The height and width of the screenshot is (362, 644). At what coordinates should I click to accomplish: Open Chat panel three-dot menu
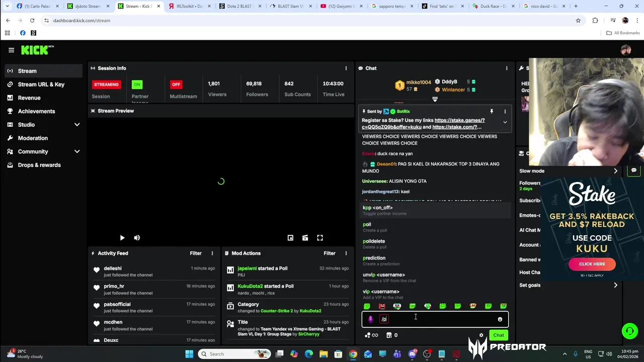pyautogui.click(x=507, y=68)
